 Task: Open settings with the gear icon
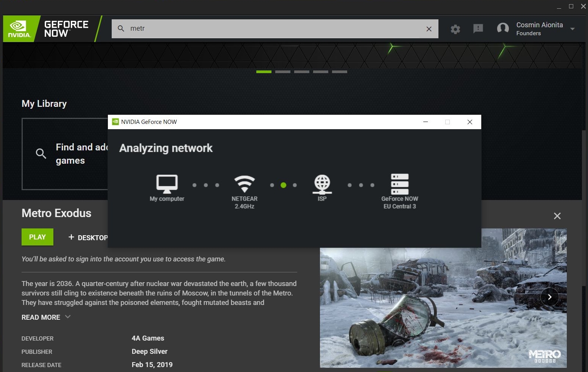click(x=455, y=29)
